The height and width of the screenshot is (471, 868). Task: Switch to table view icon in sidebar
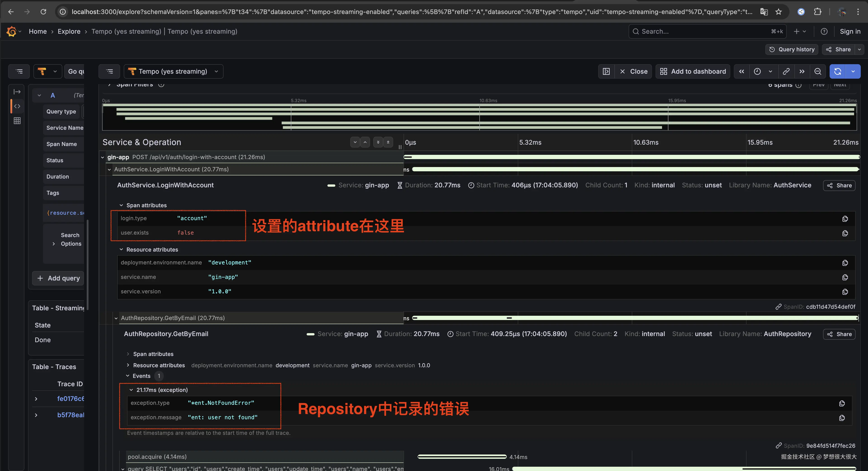click(17, 121)
